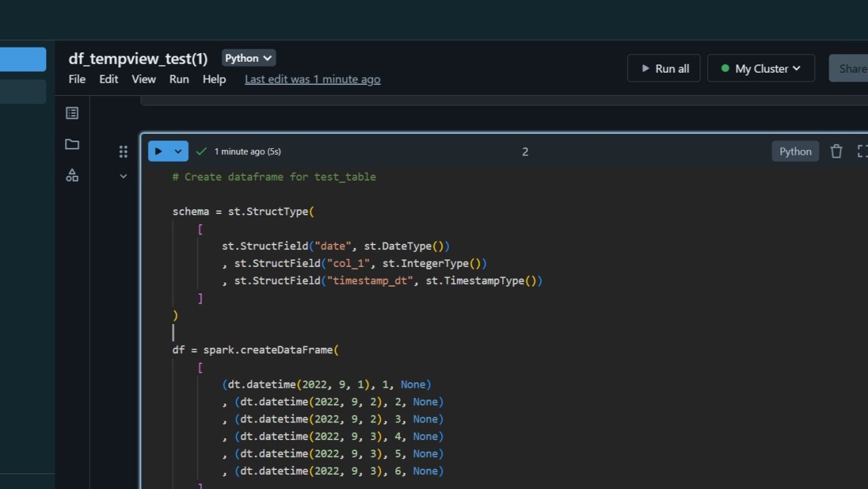The image size is (868, 489).
Task: Click the Run all button
Action: tap(664, 69)
